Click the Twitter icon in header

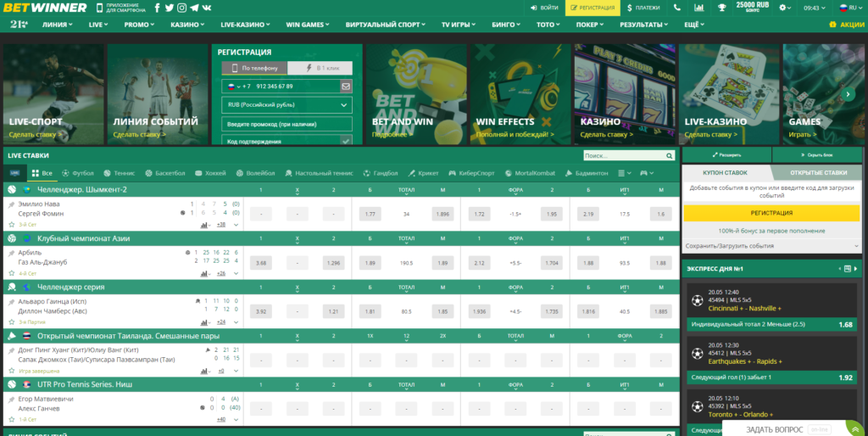[x=170, y=8]
